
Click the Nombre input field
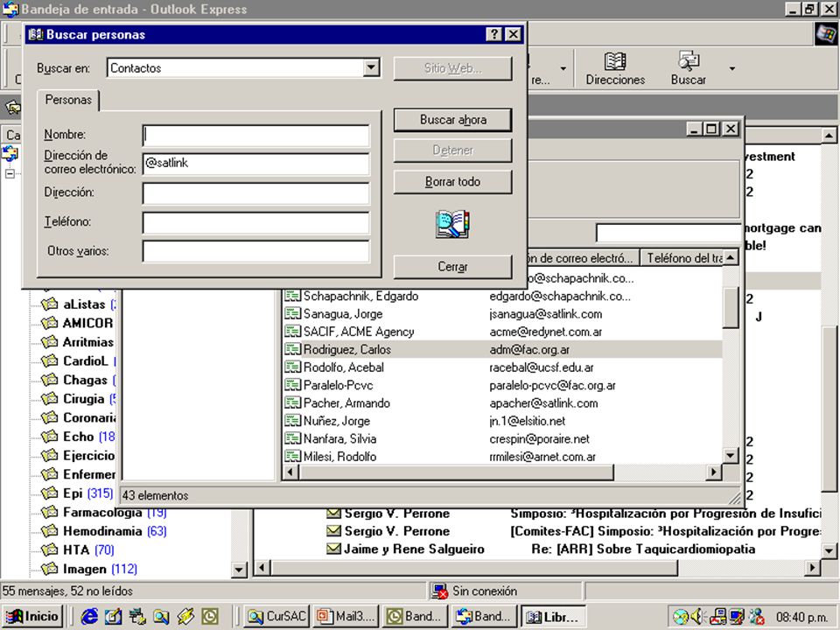(256, 135)
